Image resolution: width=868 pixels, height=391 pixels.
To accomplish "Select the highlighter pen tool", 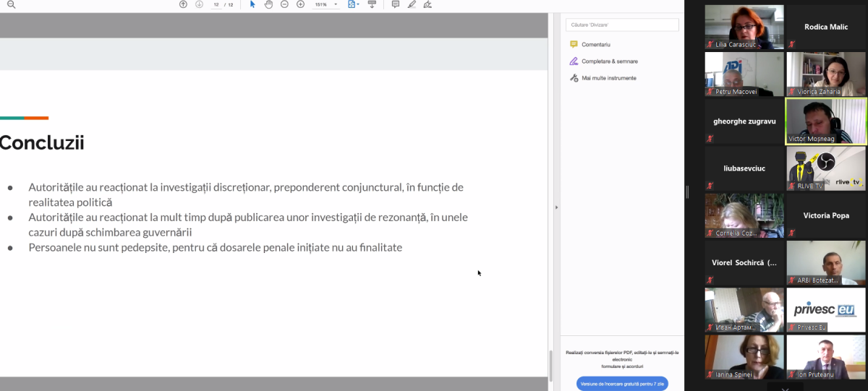I will tap(412, 4).
